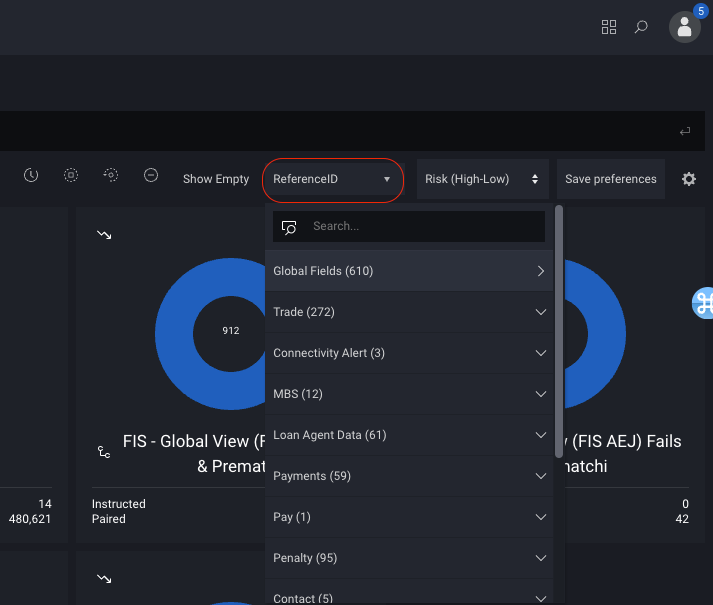
Task: Open Global Fields (610) submenu
Action: pos(409,271)
